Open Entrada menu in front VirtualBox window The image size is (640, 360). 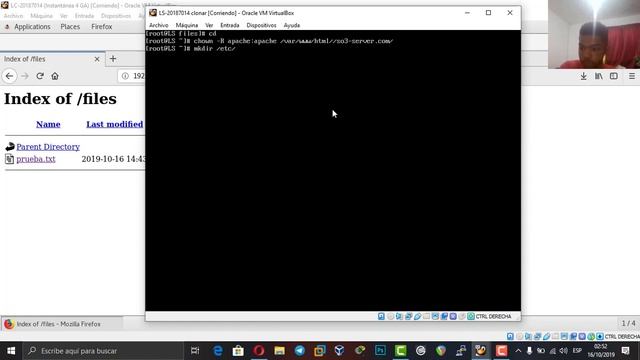[230, 25]
